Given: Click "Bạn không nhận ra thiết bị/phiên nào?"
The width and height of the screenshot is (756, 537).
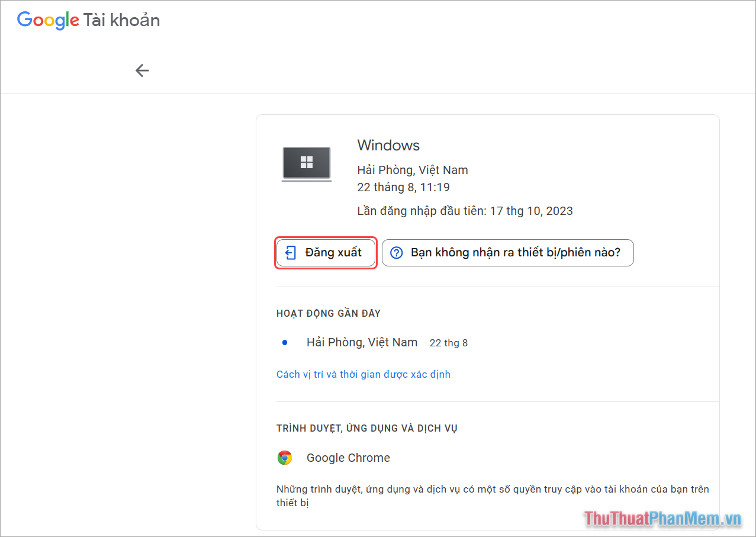Looking at the screenshot, I should click(507, 252).
